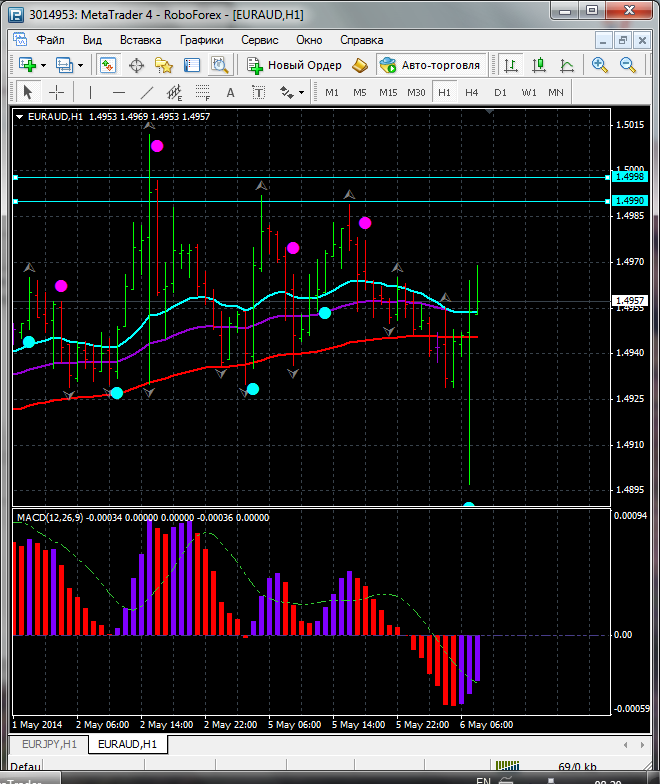Switch to Bar Chart view
Screen dimensions: 660x784
(x=511, y=65)
